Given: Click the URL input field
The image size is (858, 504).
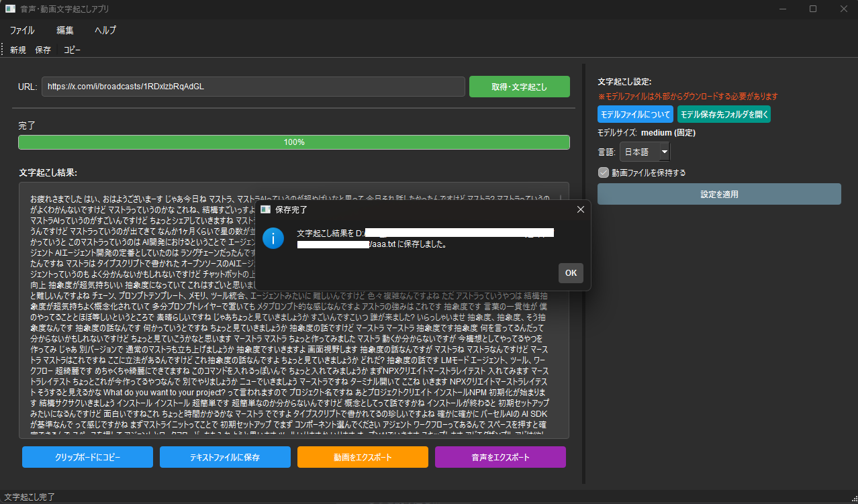Looking at the screenshot, I should (x=253, y=87).
